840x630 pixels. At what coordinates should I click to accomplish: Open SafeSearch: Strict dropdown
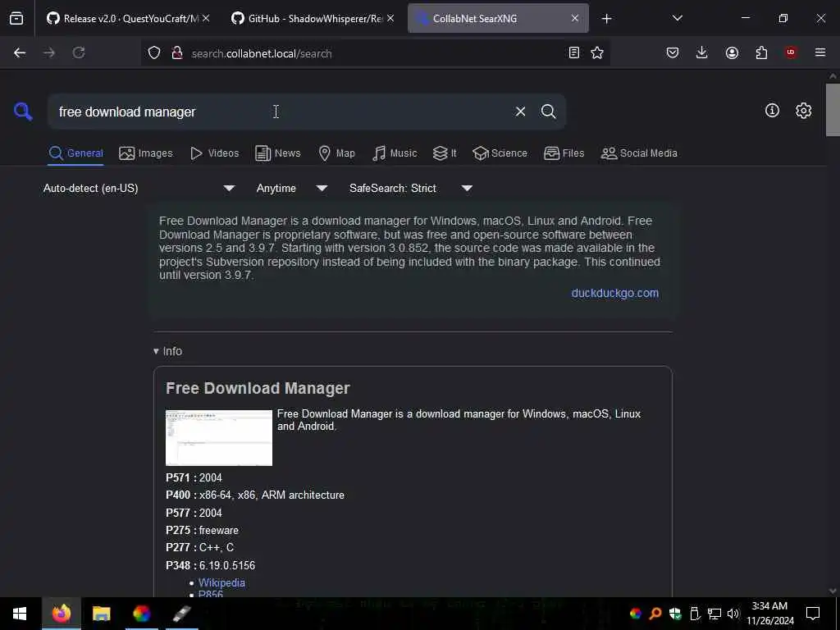point(410,188)
